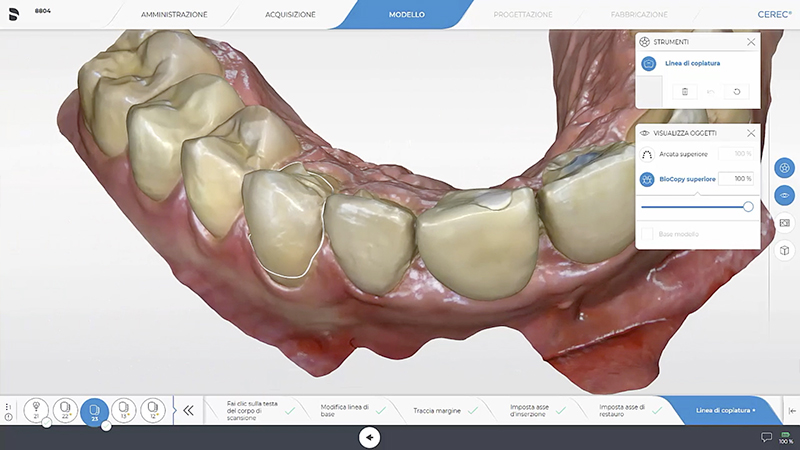The width and height of the screenshot is (800, 450).
Task: Click the 3D cube view icon
Action: point(785,249)
